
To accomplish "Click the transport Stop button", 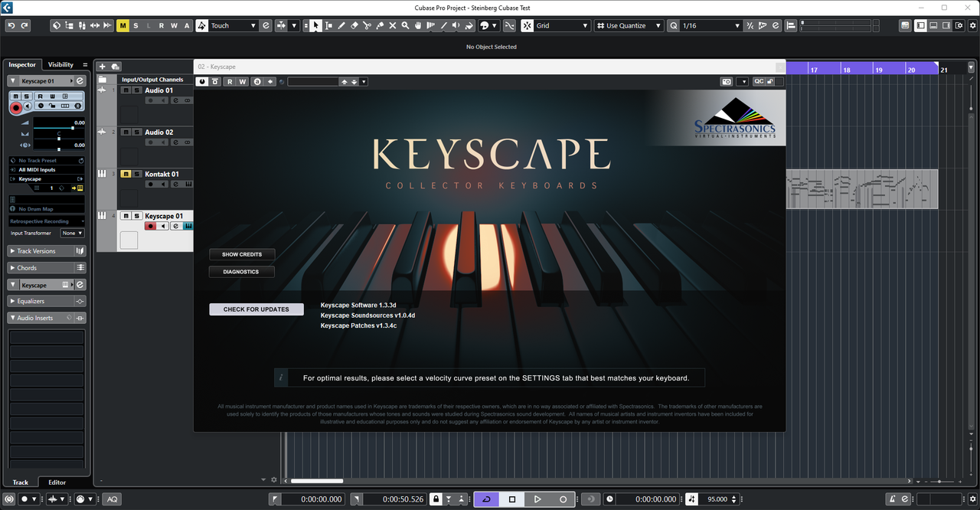I will tap(512, 499).
